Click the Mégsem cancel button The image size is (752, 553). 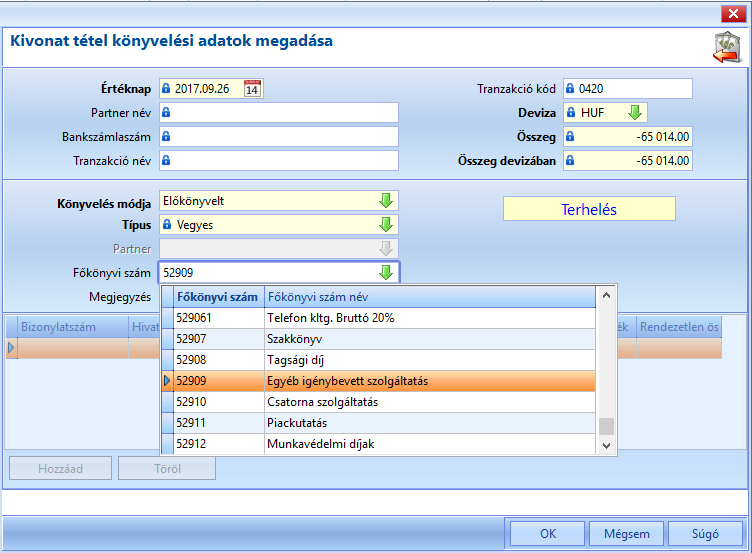click(x=626, y=534)
